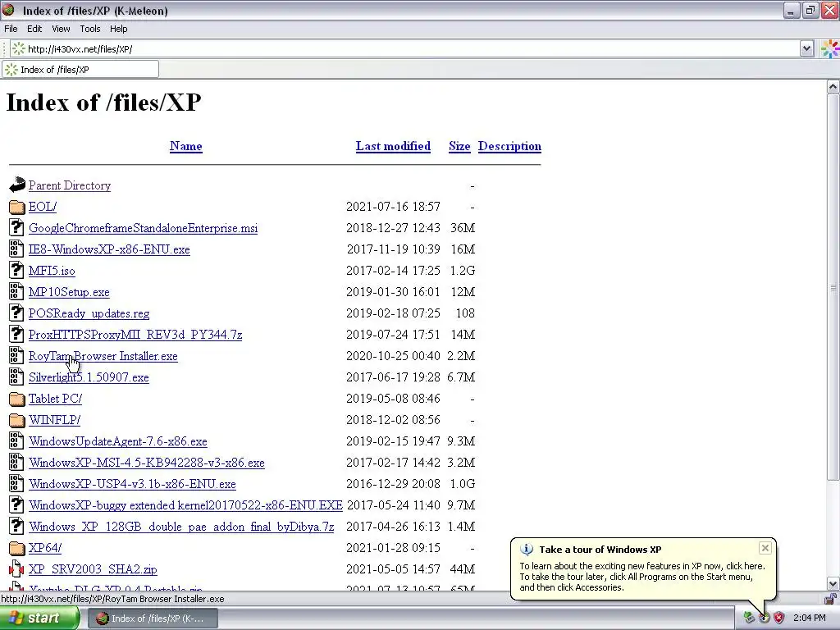
Task: Expand the address bar history dropdown
Action: 807,49
